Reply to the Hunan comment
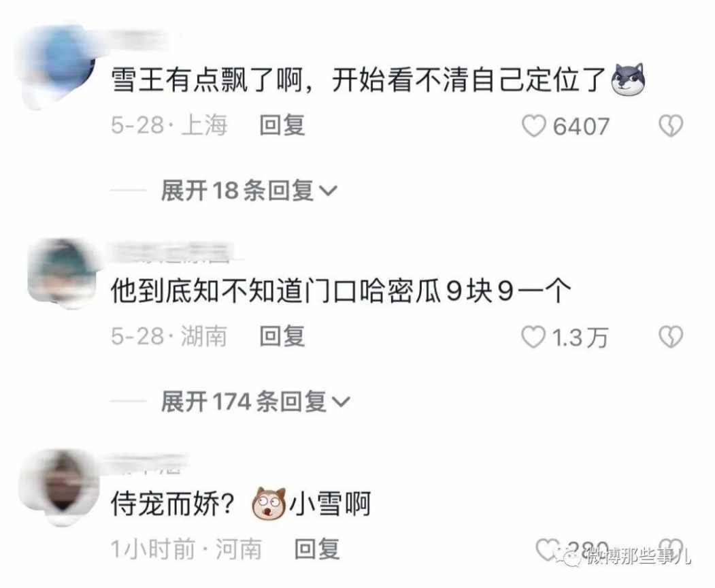 (282, 337)
